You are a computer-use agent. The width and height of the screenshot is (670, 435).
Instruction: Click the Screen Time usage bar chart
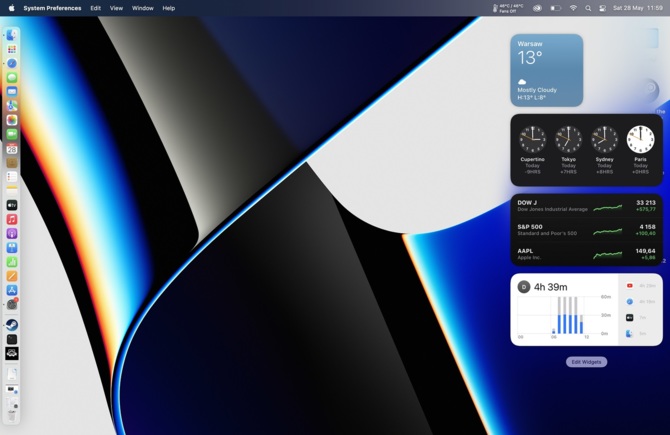[x=564, y=316]
